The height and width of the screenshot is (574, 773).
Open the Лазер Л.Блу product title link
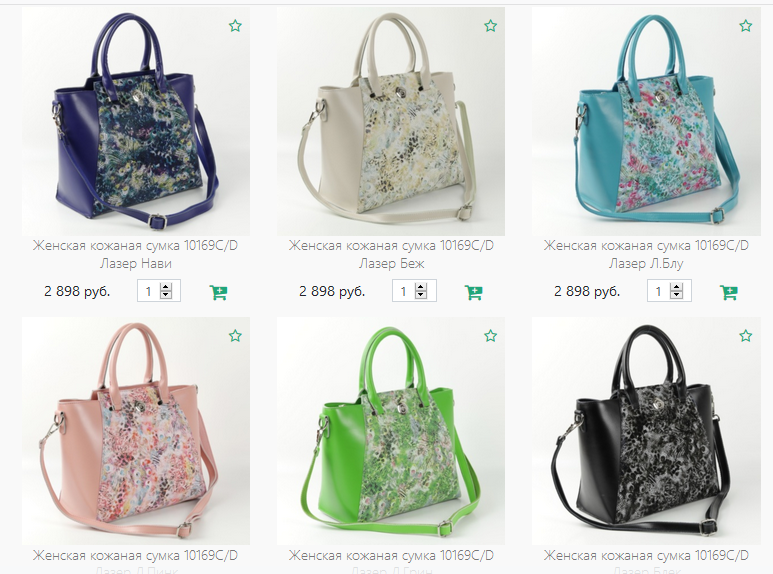tap(646, 254)
